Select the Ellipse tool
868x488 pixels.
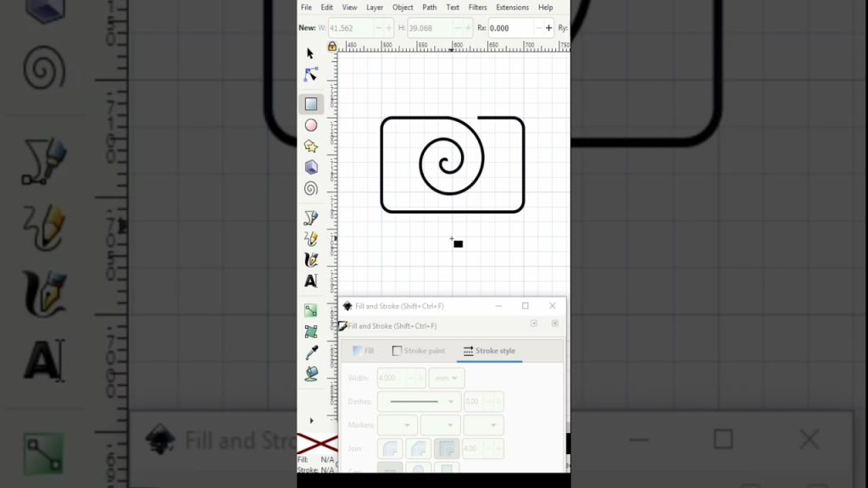(311, 125)
